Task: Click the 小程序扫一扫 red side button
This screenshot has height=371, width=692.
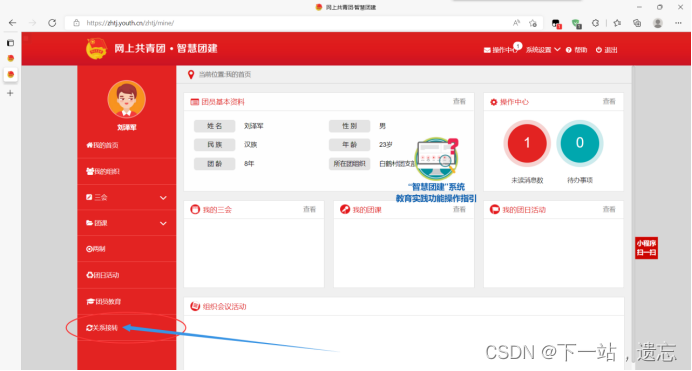Action: point(647,248)
